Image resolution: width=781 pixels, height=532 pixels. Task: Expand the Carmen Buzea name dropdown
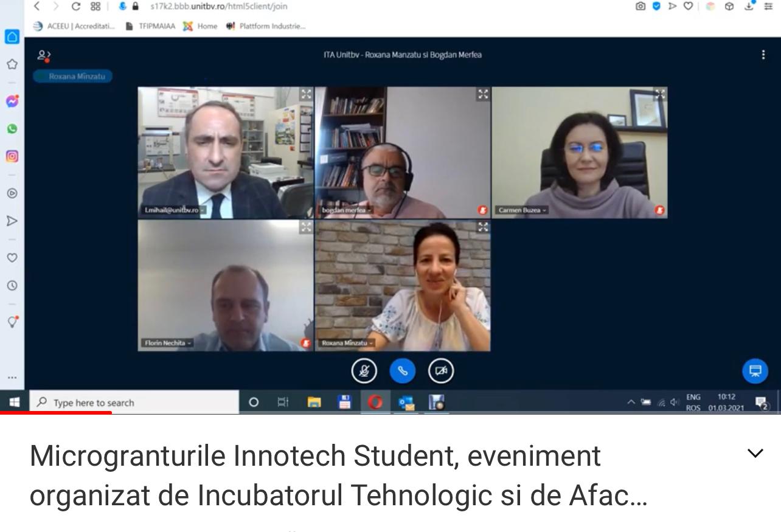pos(522,210)
